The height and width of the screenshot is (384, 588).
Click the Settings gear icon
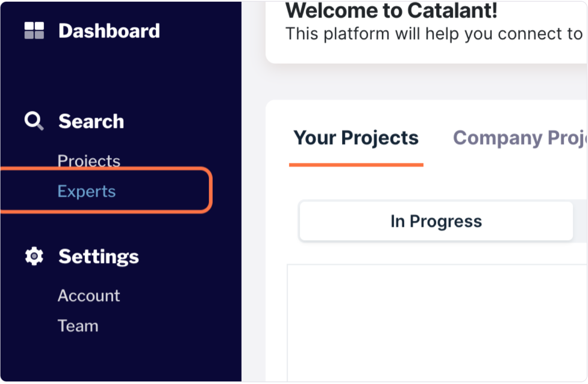click(34, 256)
